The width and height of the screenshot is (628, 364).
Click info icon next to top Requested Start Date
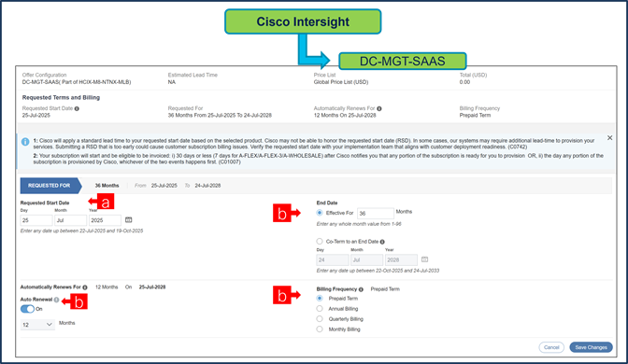77,108
